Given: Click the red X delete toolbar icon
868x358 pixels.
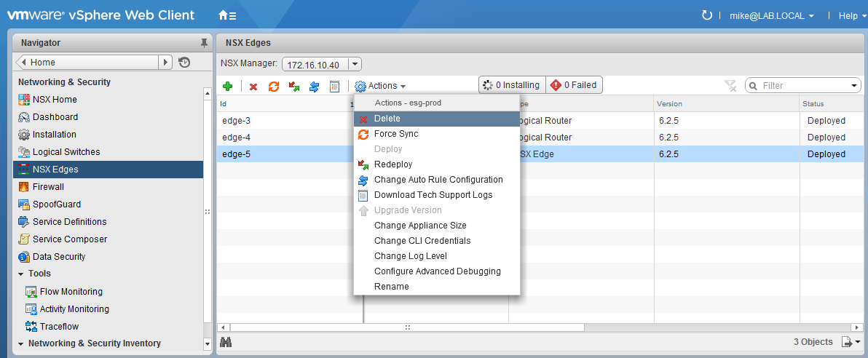Looking at the screenshot, I should 253,87.
